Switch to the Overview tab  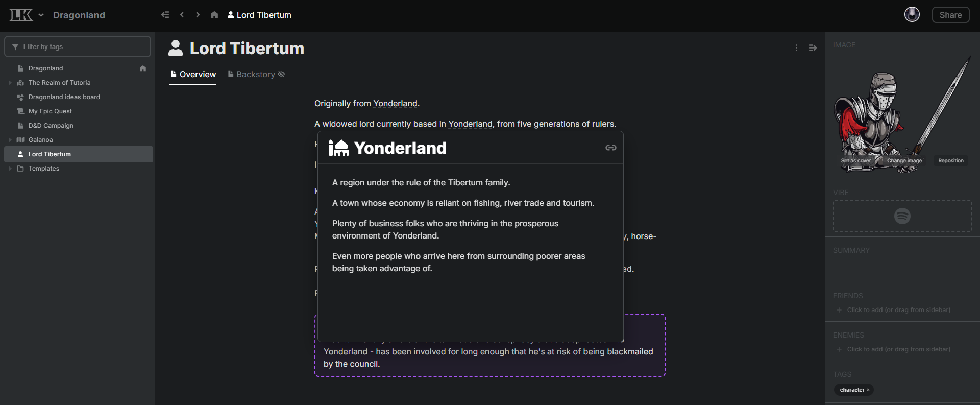193,75
